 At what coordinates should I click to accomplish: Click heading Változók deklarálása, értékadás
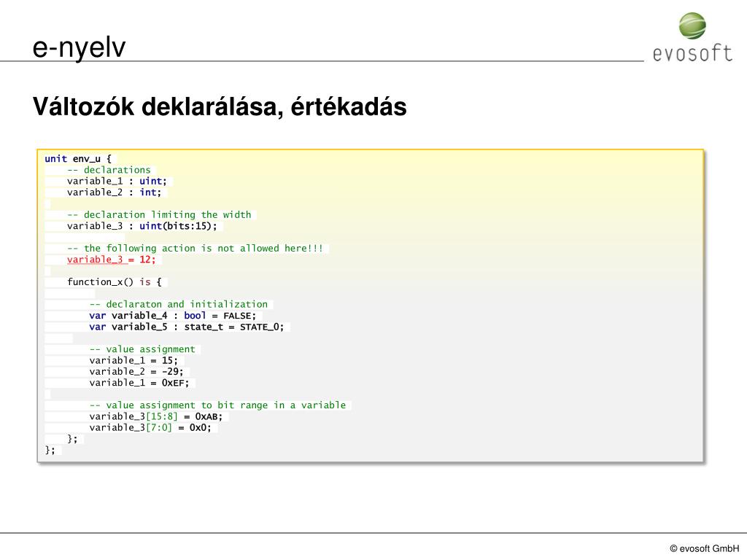pos(220,106)
